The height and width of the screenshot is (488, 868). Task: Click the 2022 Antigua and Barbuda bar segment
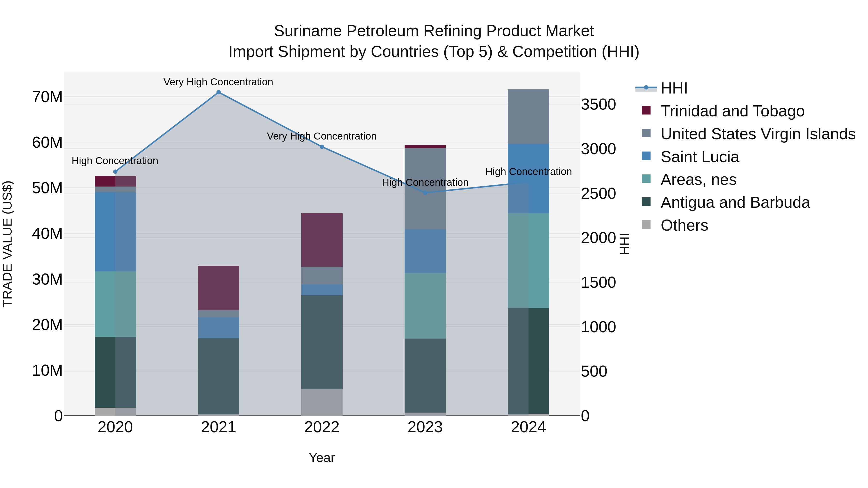click(322, 342)
